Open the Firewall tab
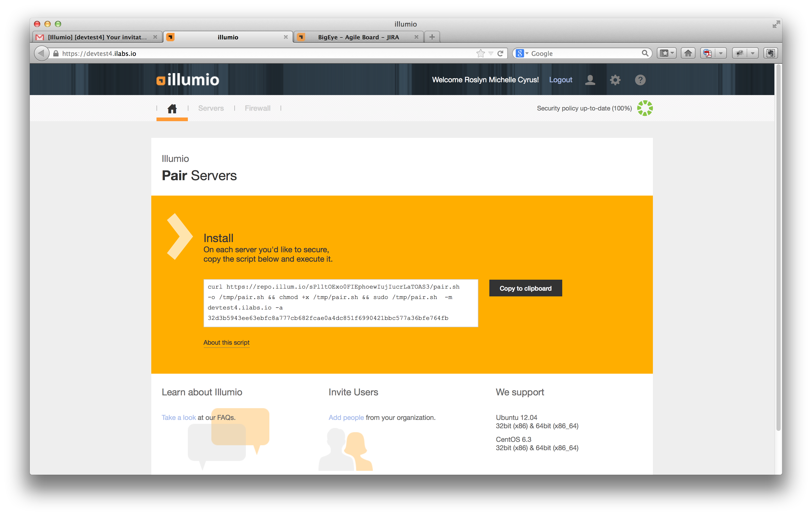812x516 pixels. point(258,108)
